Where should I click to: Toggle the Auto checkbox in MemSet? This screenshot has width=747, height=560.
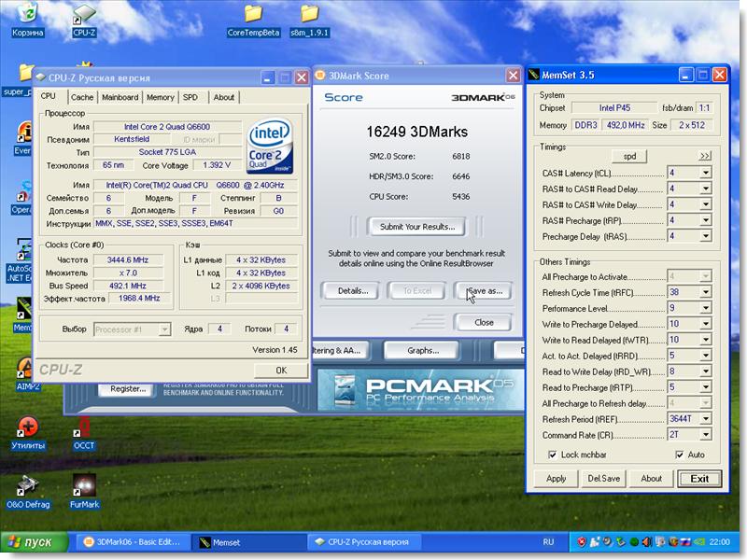tap(679, 455)
